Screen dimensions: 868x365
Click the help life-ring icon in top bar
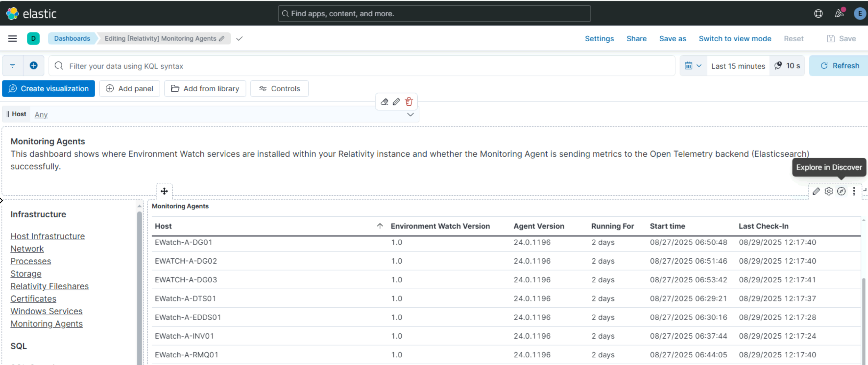tap(819, 13)
